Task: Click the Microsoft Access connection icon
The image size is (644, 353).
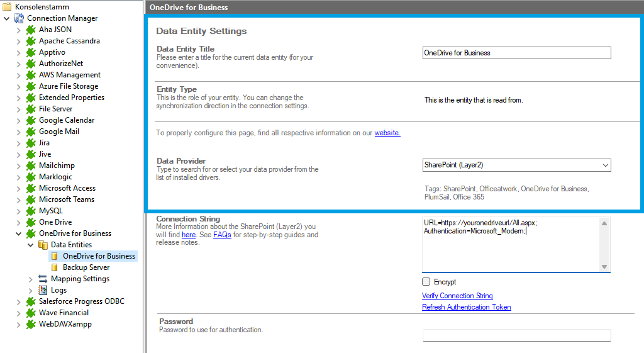Action: 31,188
